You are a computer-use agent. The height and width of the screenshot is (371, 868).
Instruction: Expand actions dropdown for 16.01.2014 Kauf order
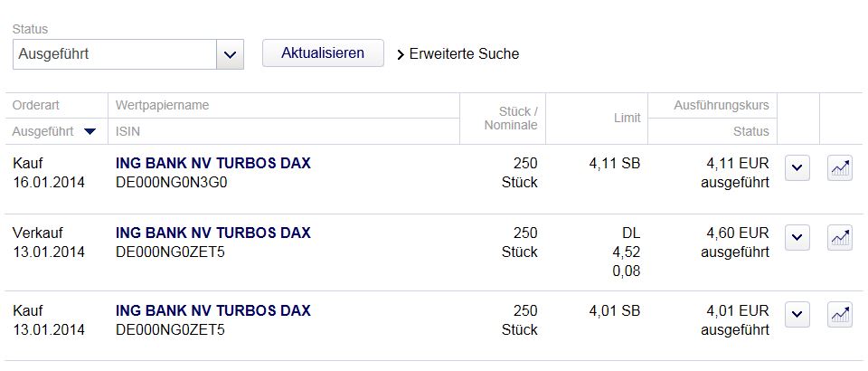pos(797,168)
